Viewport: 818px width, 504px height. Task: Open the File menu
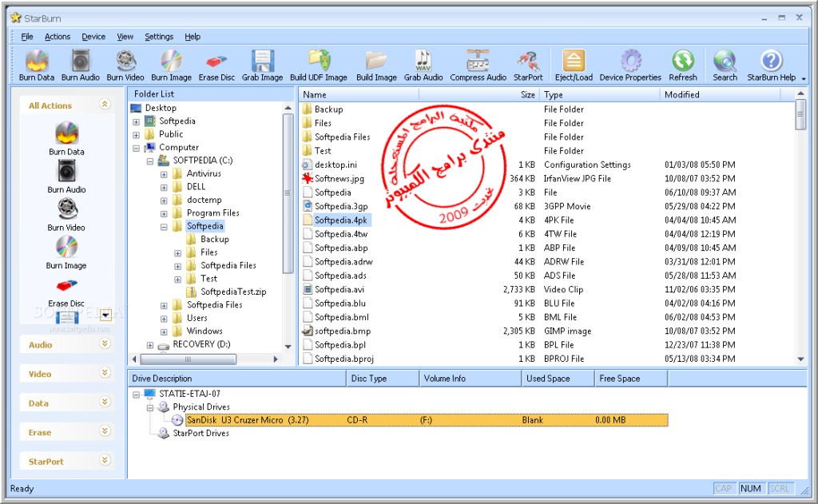click(26, 37)
